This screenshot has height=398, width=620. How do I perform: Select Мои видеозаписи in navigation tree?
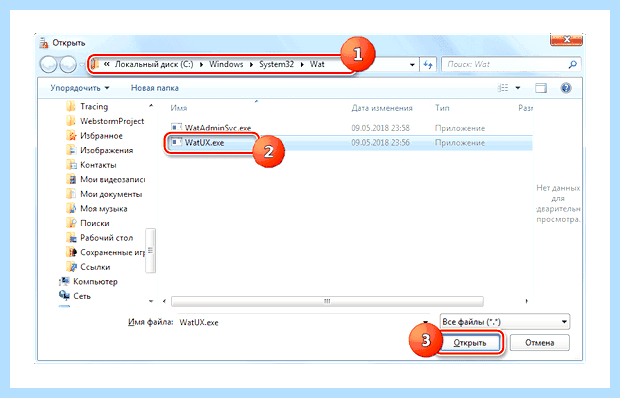point(112,179)
